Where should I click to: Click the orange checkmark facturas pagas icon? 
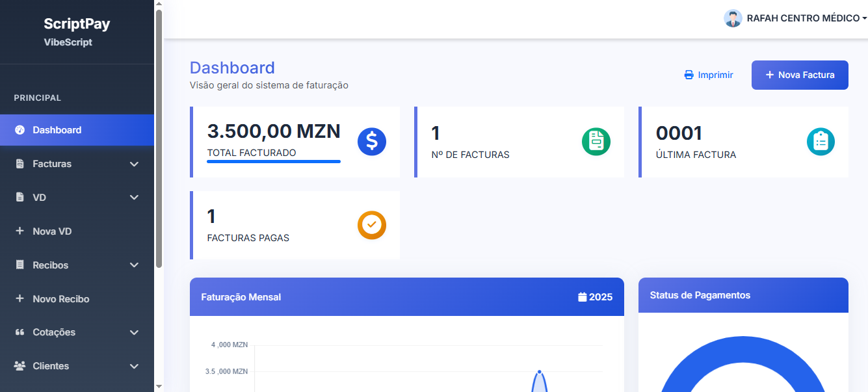(372, 225)
